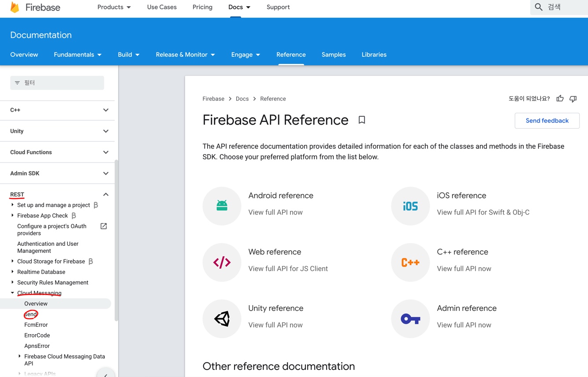Expand the Unity sidebar section
This screenshot has height=377, width=588.
106,131
